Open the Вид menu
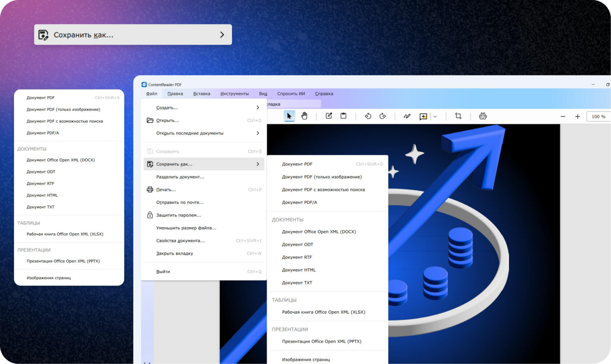The image size is (611, 364). click(263, 93)
